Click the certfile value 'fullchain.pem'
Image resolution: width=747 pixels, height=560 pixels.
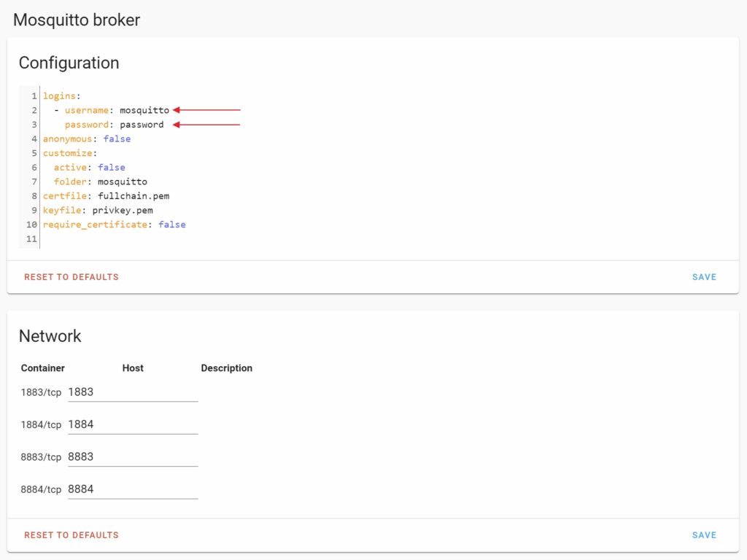[x=133, y=195]
